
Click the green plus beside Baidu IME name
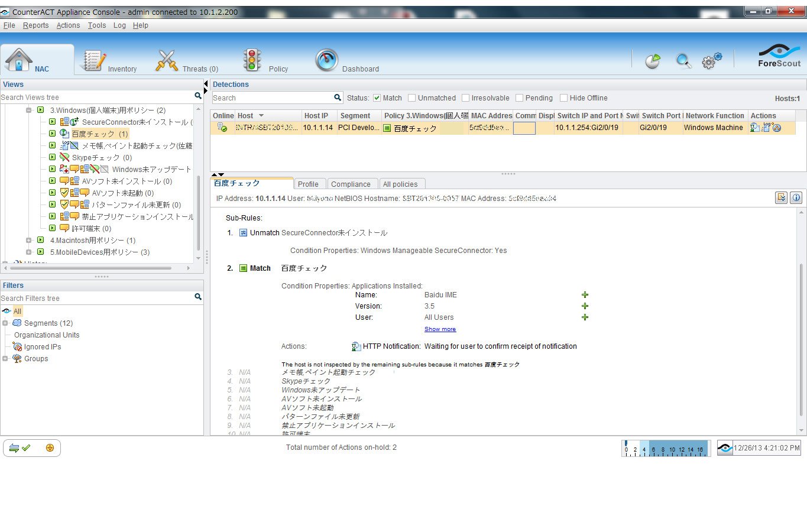point(585,295)
